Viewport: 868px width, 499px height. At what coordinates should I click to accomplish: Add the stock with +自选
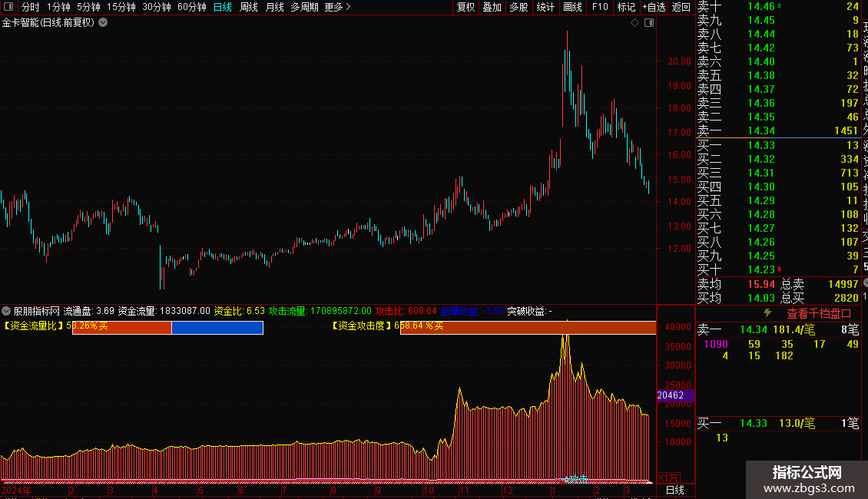click(x=654, y=7)
